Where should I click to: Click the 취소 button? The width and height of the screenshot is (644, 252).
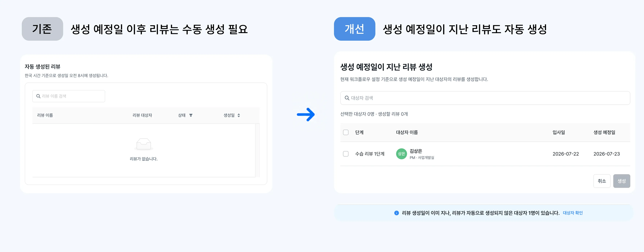(x=602, y=181)
